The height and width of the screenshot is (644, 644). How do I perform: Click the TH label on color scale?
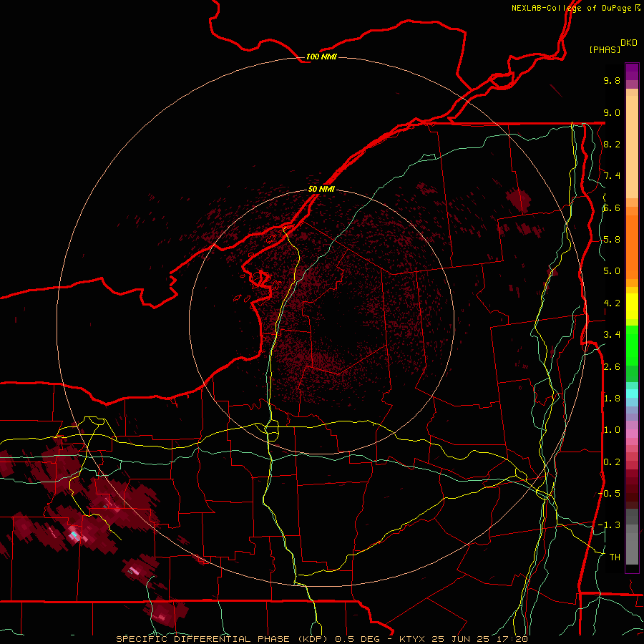(x=615, y=557)
